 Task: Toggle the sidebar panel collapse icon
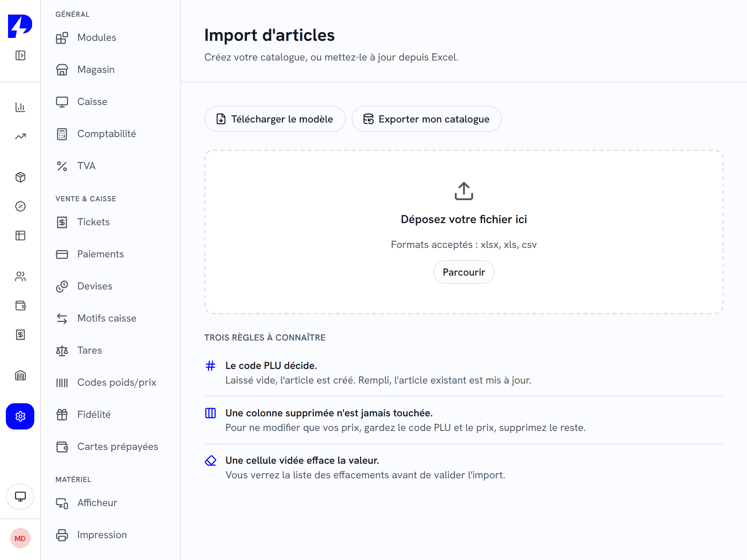point(20,55)
